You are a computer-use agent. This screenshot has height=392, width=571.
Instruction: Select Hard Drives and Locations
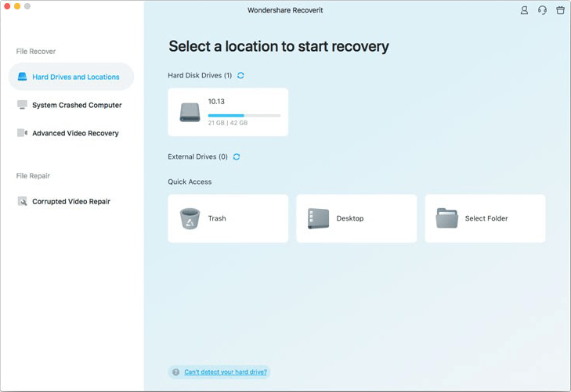click(71, 77)
